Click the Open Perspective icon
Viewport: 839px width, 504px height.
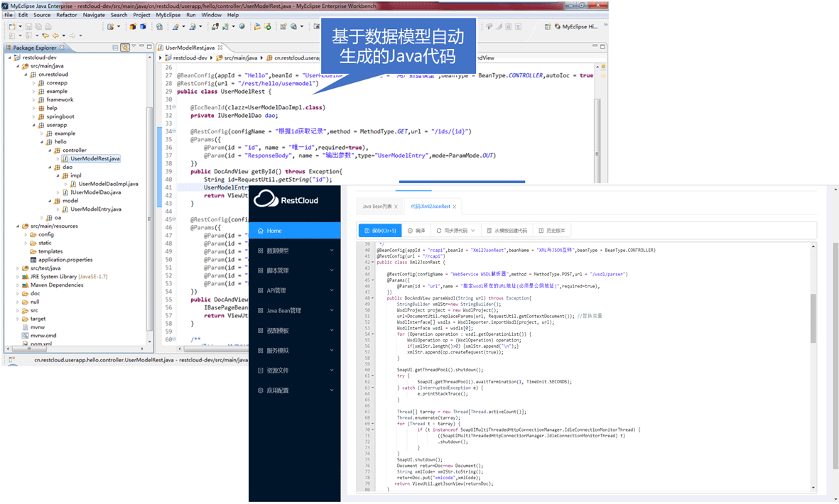(548, 26)
